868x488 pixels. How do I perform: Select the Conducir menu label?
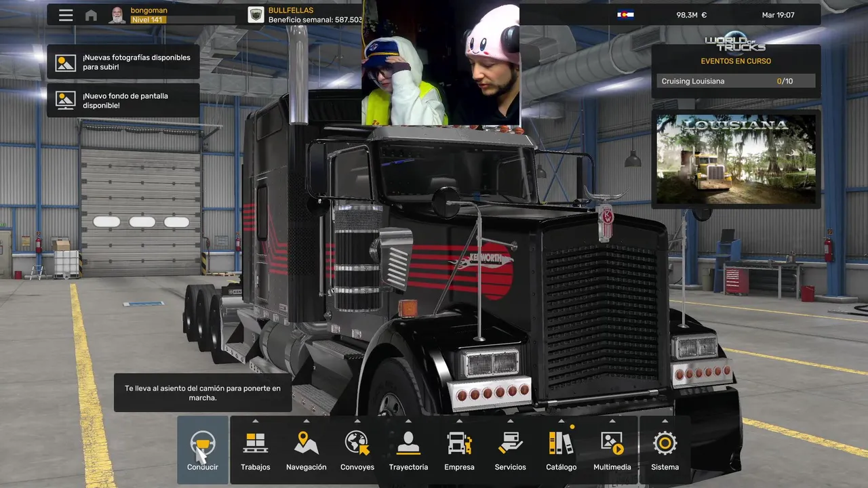point(203,467)
